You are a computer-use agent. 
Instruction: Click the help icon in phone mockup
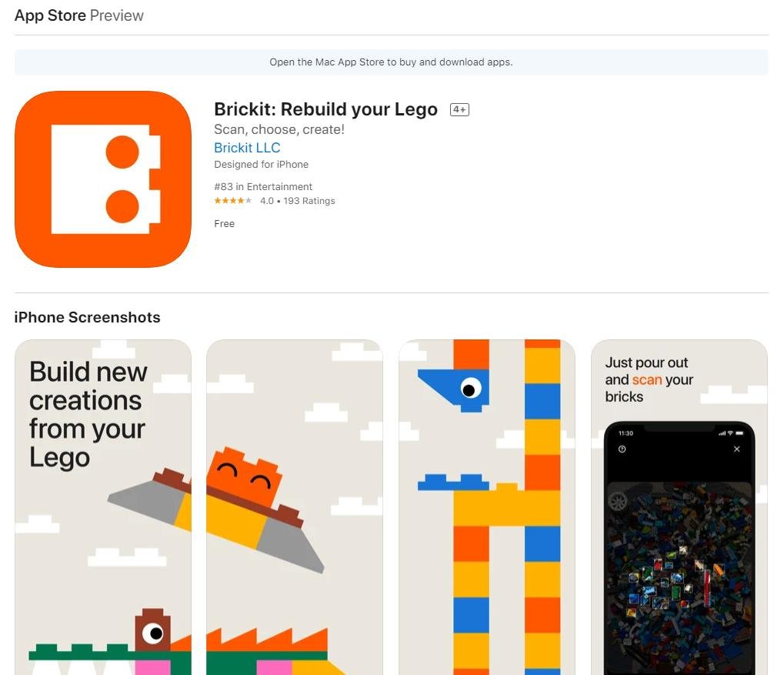(622, 449)
